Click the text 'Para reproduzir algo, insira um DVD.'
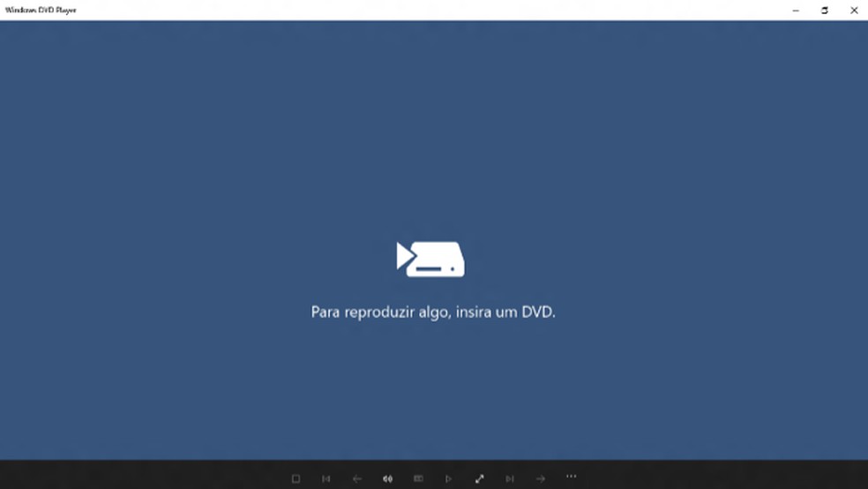Screen dimensions: 868x489 pyautogui.click(x=433, y=312)
